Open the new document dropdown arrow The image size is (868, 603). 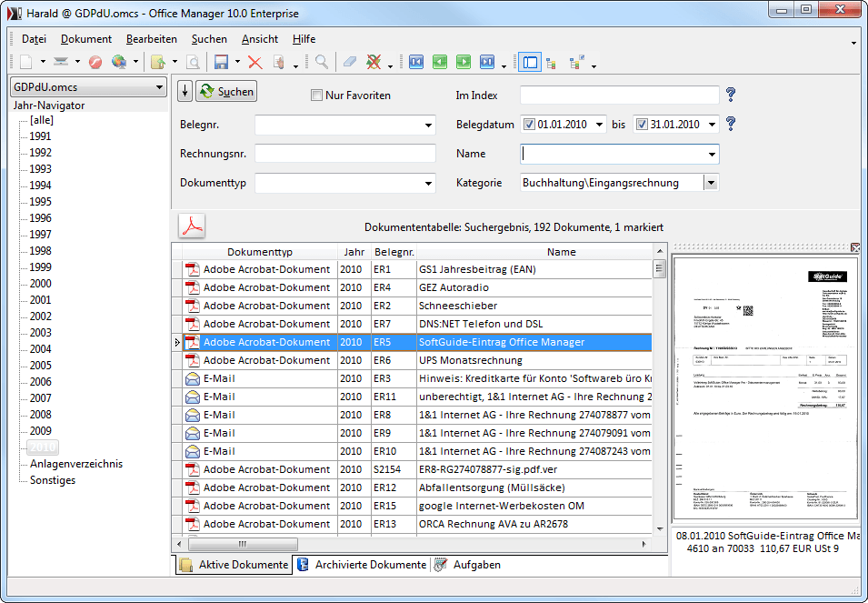[x=43, y=62]
